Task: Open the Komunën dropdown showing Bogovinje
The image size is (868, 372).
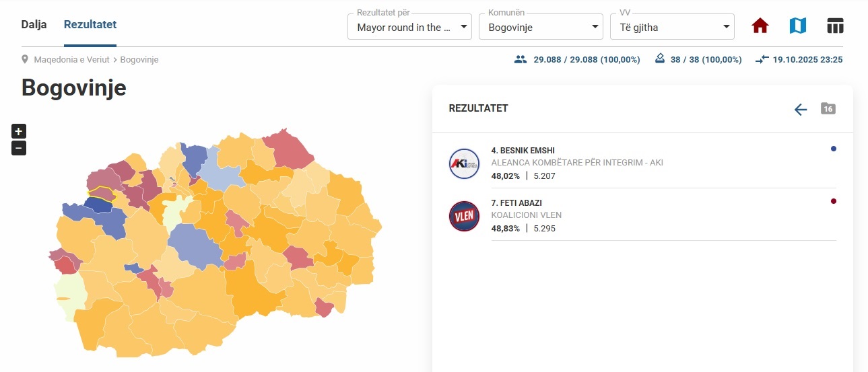Action: [x=540, y=27]
